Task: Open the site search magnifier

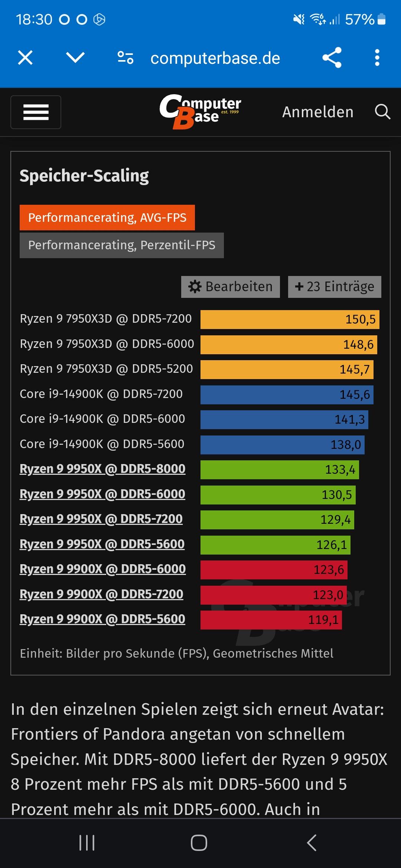Action: [382, 112]
